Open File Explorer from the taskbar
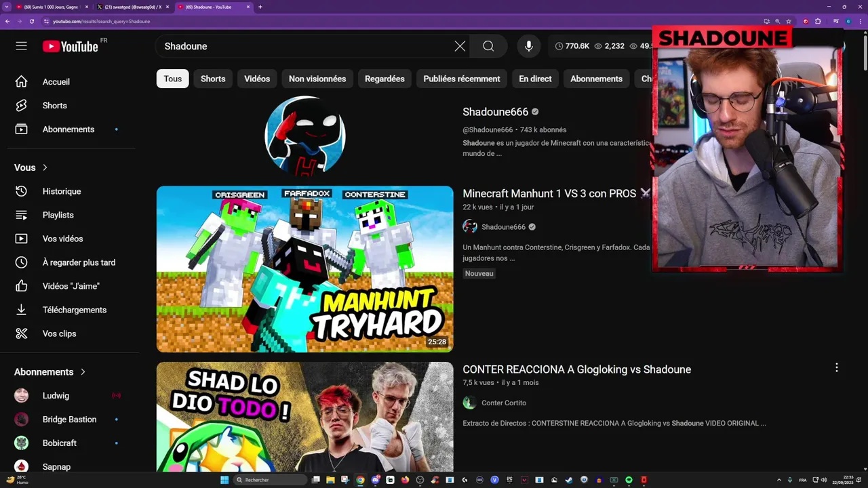868x488 pixels. (331, 480)
